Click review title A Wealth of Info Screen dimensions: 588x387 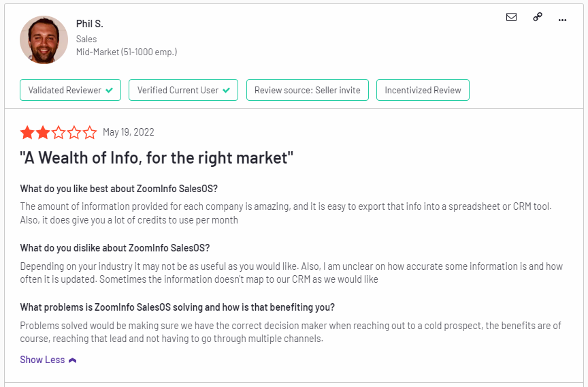click(157, 157)
